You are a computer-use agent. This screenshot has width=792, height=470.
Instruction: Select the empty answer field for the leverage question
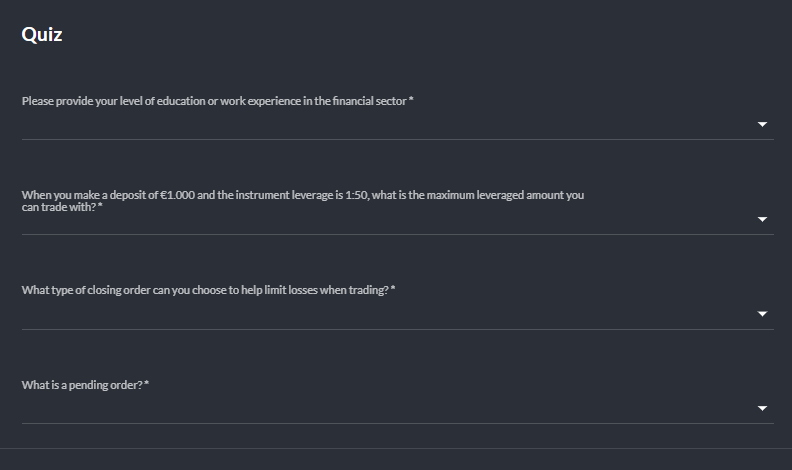[398, 223]
